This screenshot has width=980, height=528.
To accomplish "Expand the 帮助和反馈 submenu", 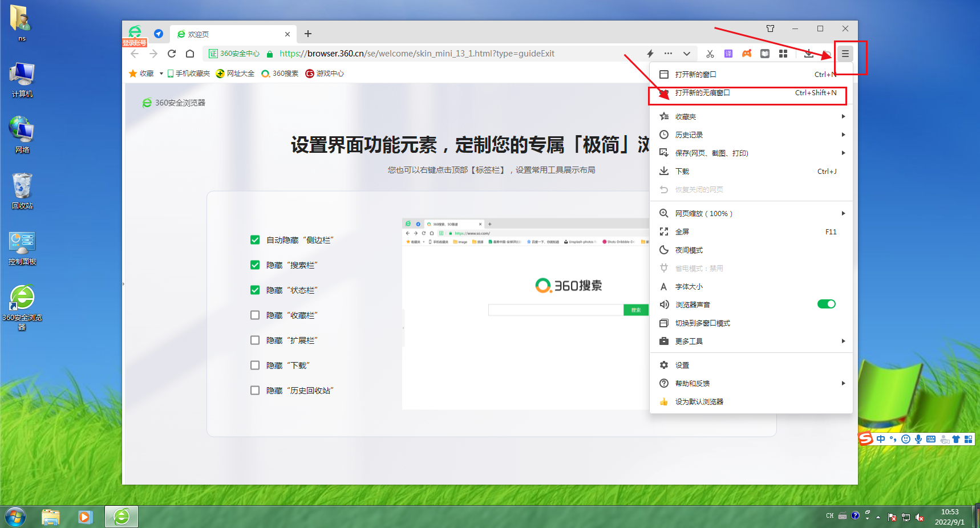I will click(751, 384).
